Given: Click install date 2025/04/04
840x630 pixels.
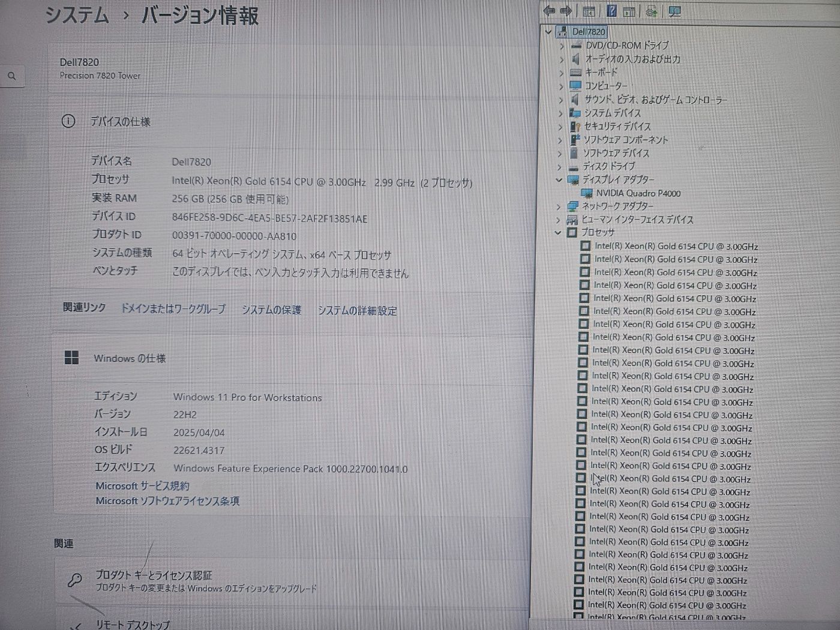Looking at the screenshot, I should point(199,433).
